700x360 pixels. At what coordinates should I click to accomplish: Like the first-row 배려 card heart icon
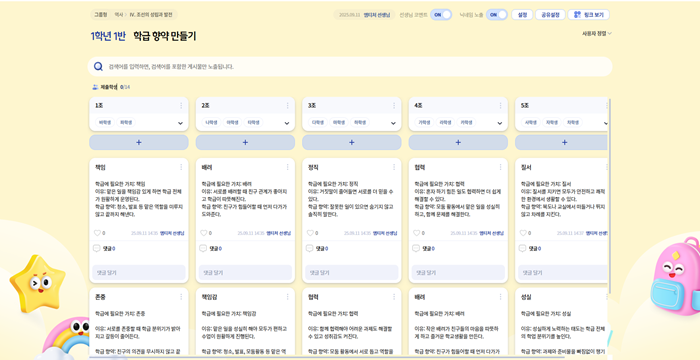coord(204,233)
